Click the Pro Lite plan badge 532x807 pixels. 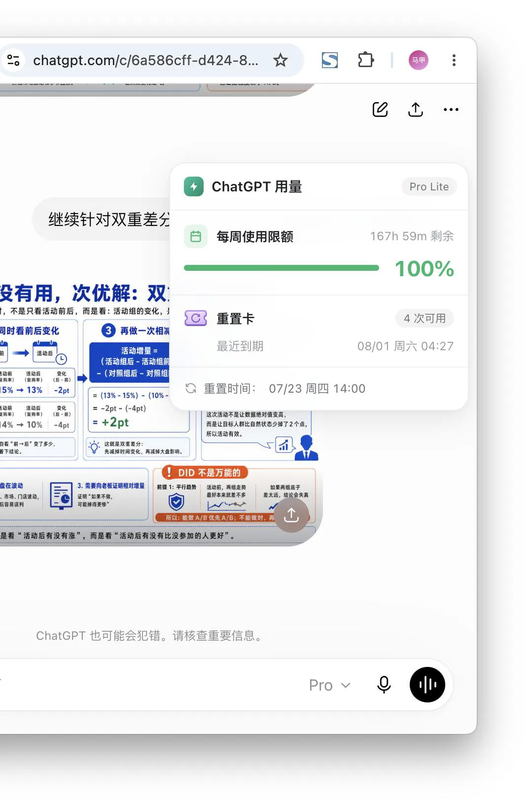pos(429,186)
